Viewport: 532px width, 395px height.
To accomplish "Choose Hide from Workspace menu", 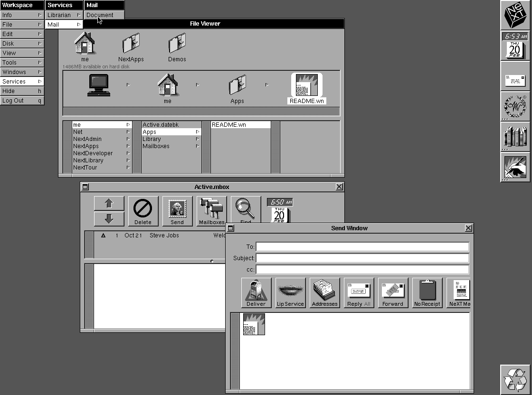I will 22,91.
